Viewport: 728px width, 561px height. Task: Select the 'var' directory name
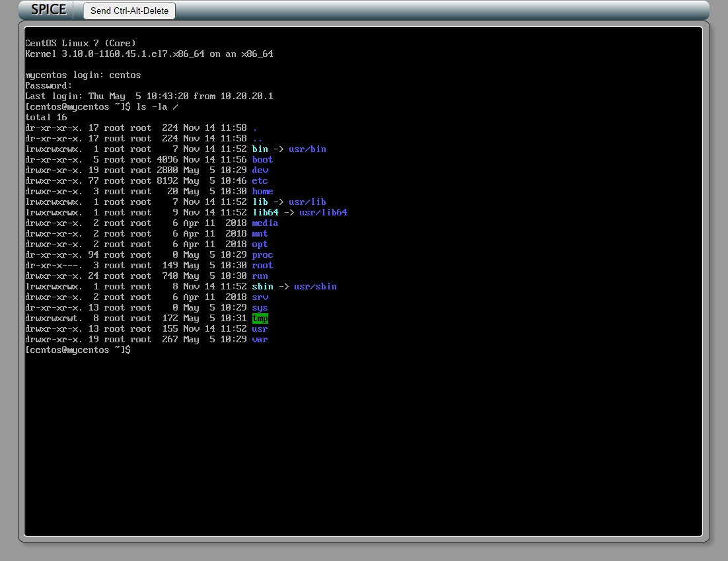tap(260, 340)
